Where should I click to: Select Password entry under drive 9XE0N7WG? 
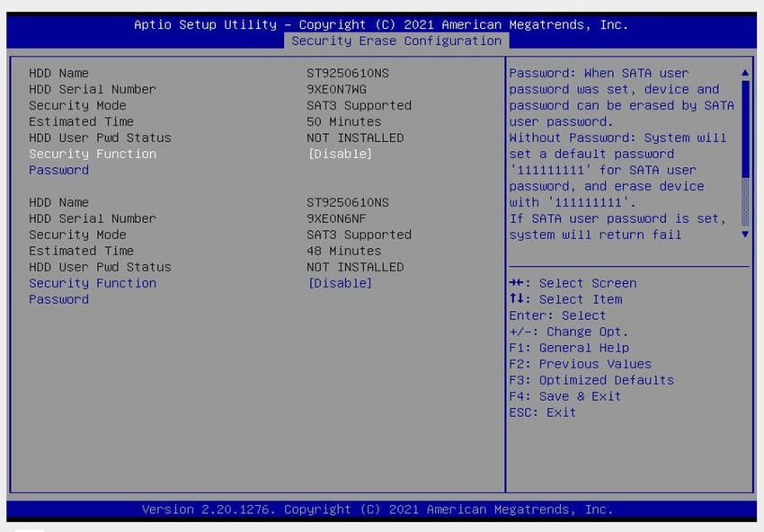(59, 170)
